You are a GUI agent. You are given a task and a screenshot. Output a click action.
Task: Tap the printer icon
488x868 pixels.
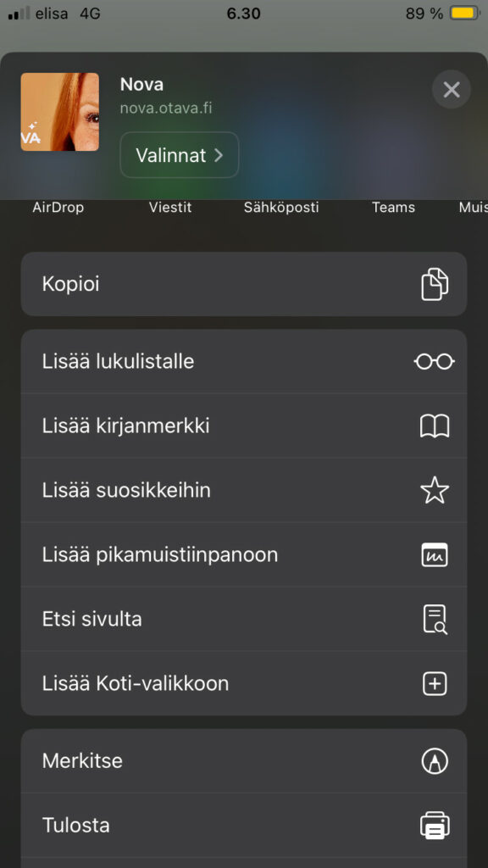(x=435, y=826)
